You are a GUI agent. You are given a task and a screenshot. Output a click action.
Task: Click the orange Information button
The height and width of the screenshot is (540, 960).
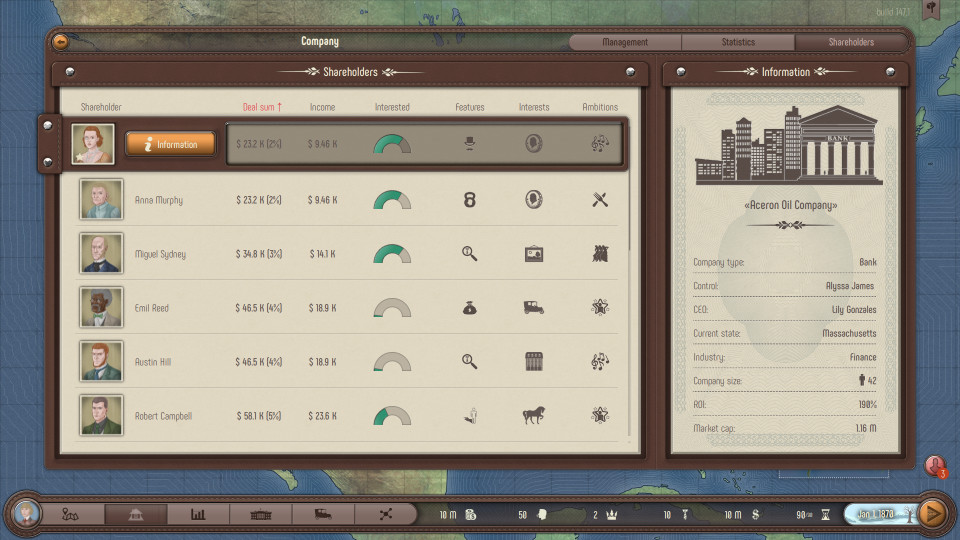tap(170, 144)
